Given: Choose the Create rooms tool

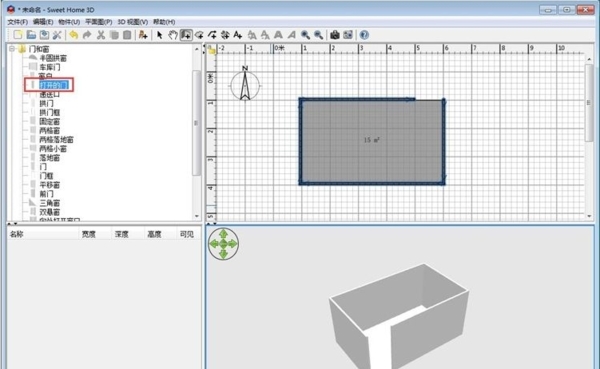Looking at the screenshot, I should (x=199, y=35).
